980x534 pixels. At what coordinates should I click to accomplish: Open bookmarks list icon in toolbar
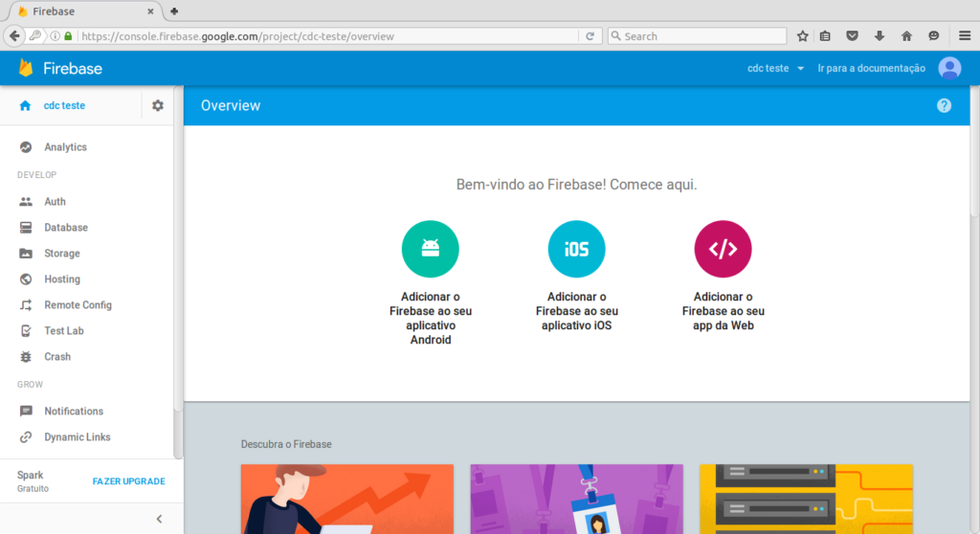(x=825, y=36)
